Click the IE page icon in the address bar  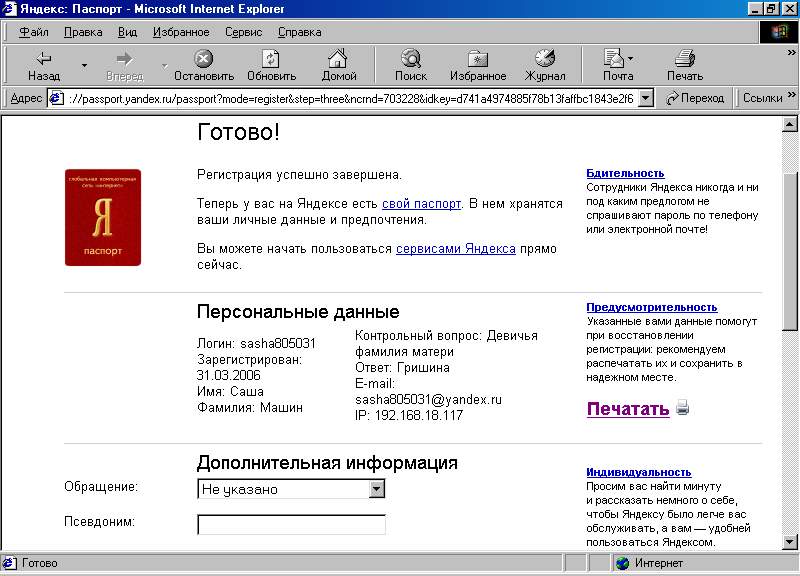point(56,98)
